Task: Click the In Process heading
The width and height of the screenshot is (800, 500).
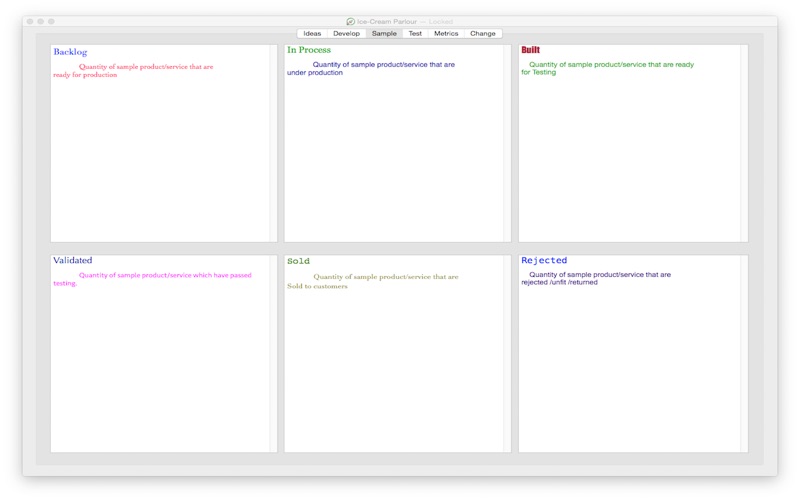Action: pos(309,50)
